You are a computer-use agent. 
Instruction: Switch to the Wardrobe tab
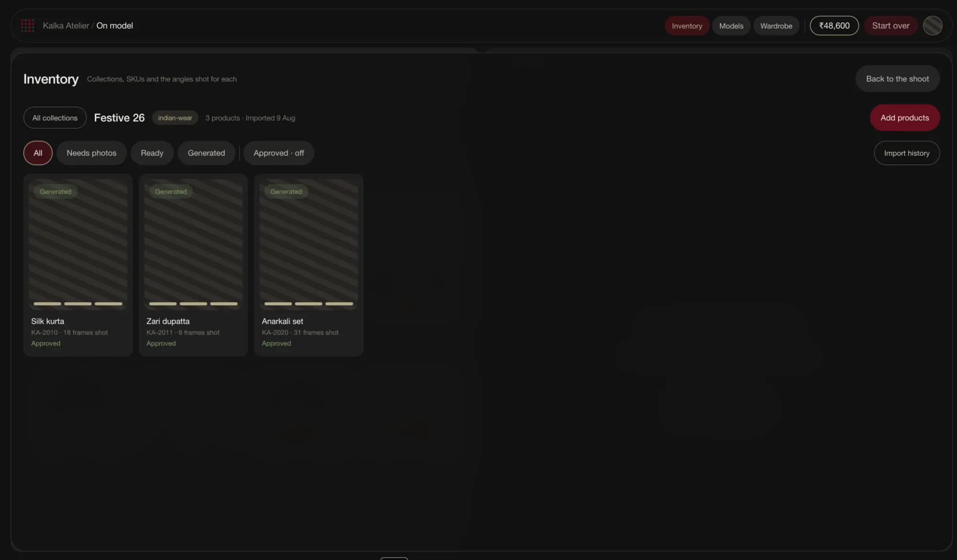(776, 26)
